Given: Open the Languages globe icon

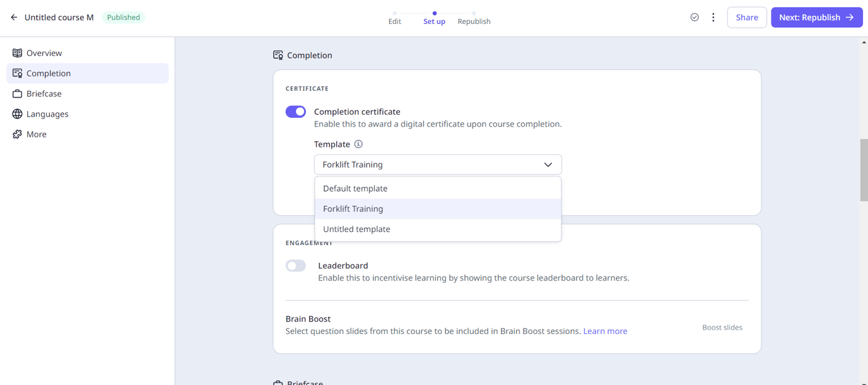Looking at the screenshot, I should [17, 114].
